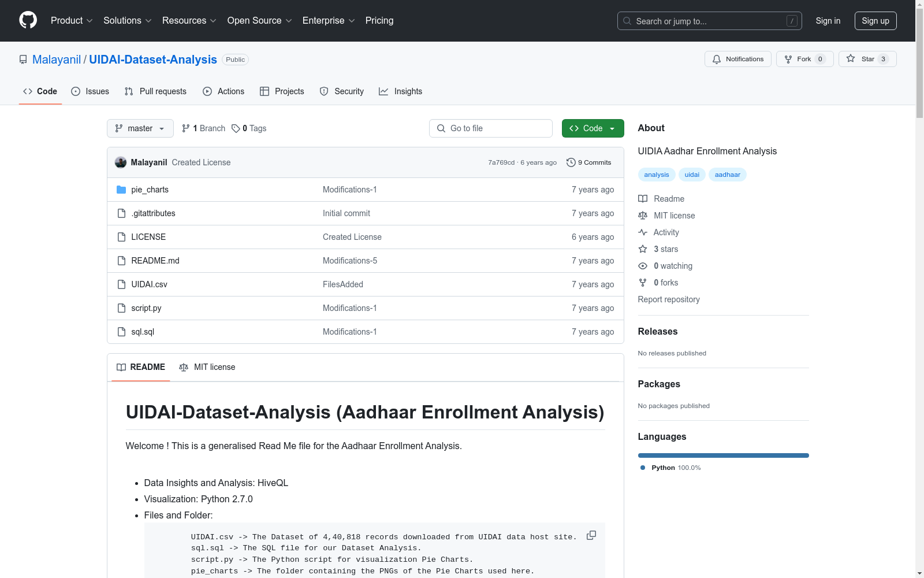Click the fork icon in Fork button
Screen dimensions: 924x578
(788, 59)
